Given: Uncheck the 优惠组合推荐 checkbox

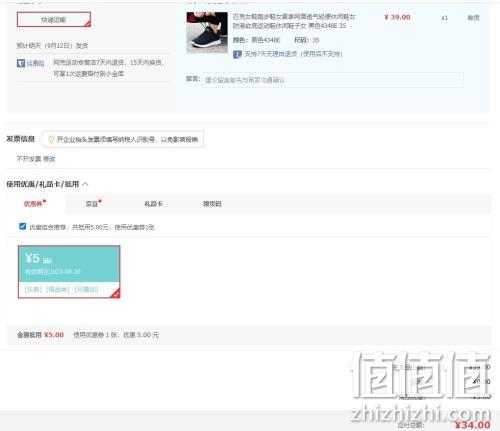Looking at the screenshot, I should coord(22,226).
